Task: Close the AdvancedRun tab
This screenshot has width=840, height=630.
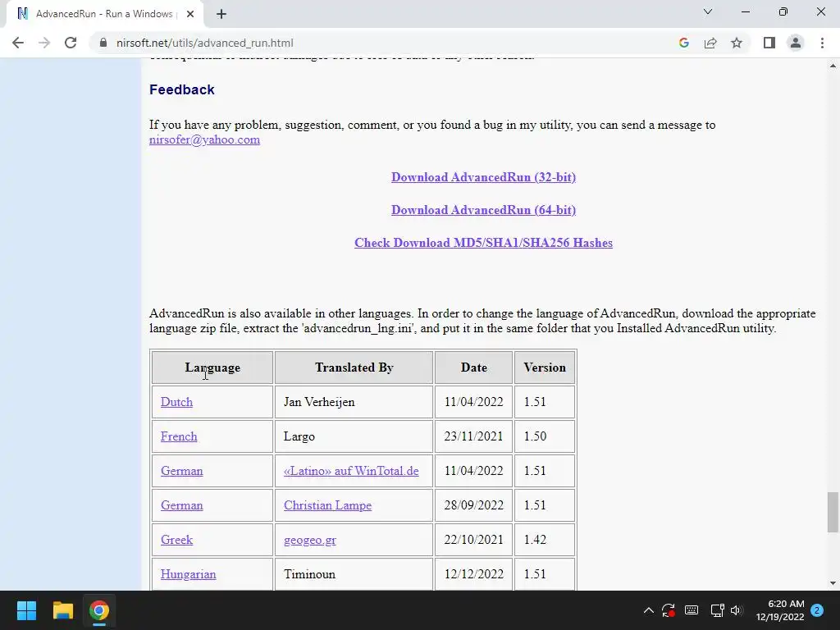Action: tap(190, 14)
